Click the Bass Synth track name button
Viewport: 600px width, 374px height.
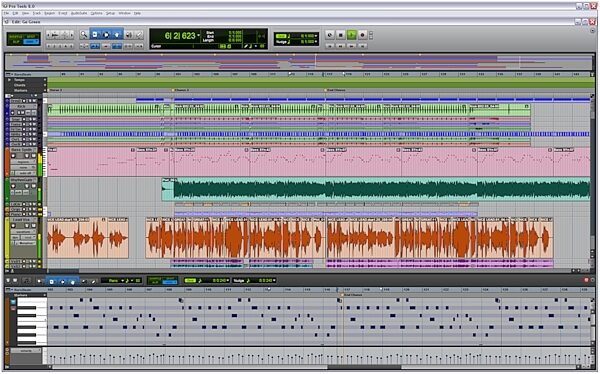22,150
